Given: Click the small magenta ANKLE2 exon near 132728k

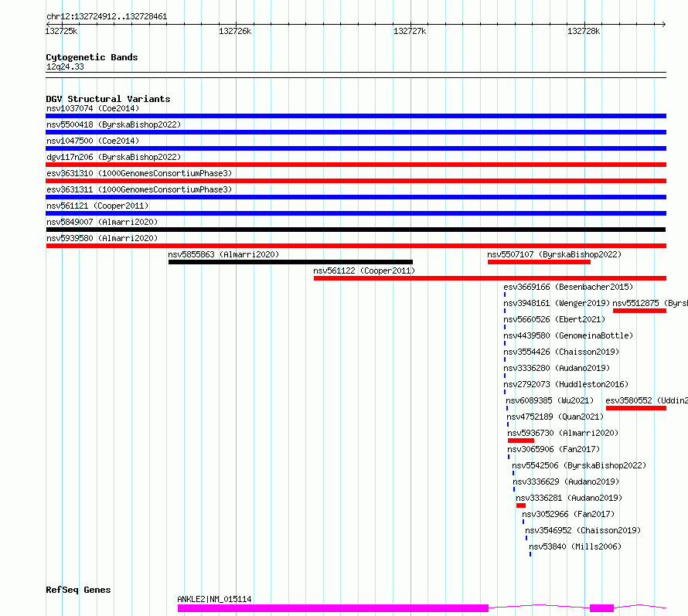Looking at the screenshot, I should coord(601,608).
